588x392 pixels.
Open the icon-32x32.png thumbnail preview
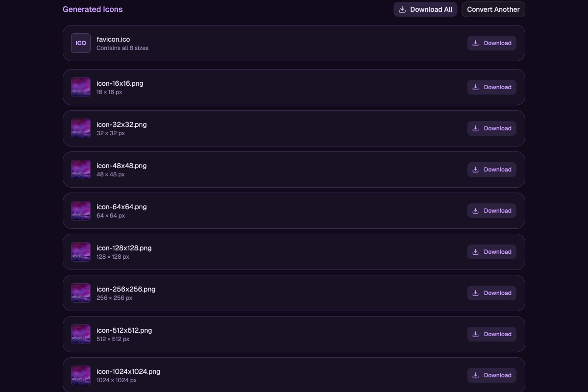(x=81, y=128)
